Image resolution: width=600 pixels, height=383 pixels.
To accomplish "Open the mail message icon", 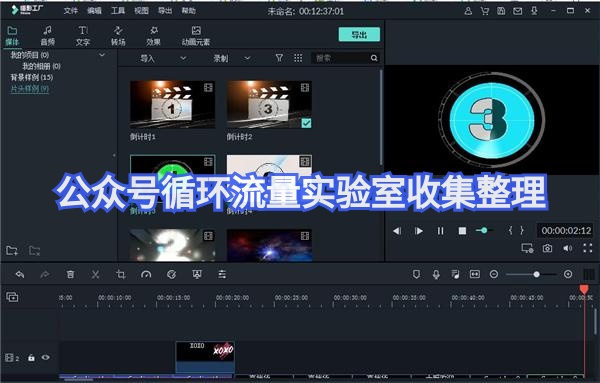I will click(x=517, y=11).
